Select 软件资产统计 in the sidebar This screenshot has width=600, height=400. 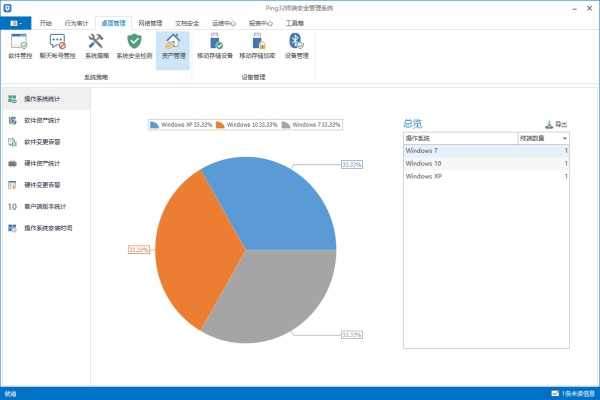click(46, 121)
